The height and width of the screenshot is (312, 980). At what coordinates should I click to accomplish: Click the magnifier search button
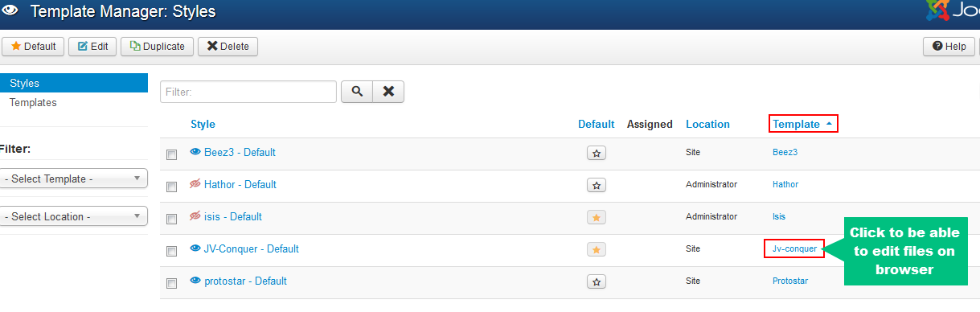[x=357, y=92]
